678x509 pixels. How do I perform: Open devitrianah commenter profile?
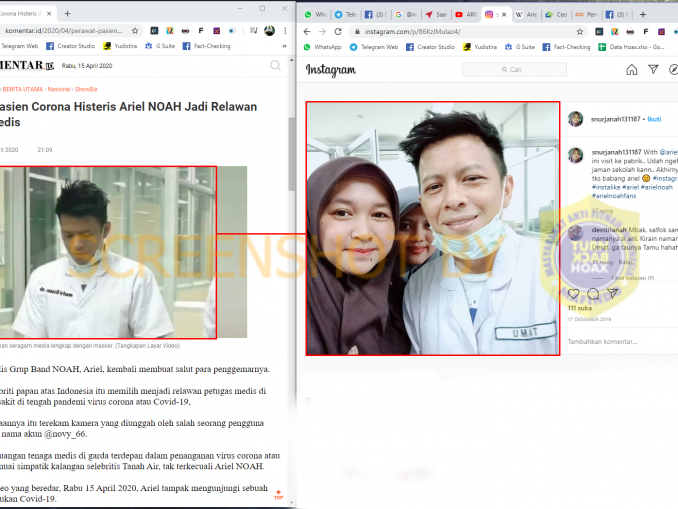point(609,230)
